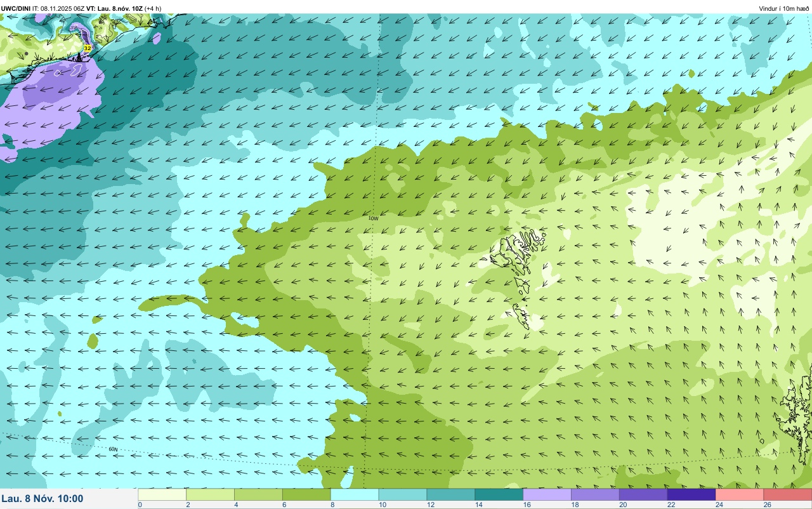Image resolution: width=812 pixels, height=509 pixels.
Task: Click the 'VT: Lau. 8.nóv. 10Z (+4 h)' text
Action: (124, 8)
